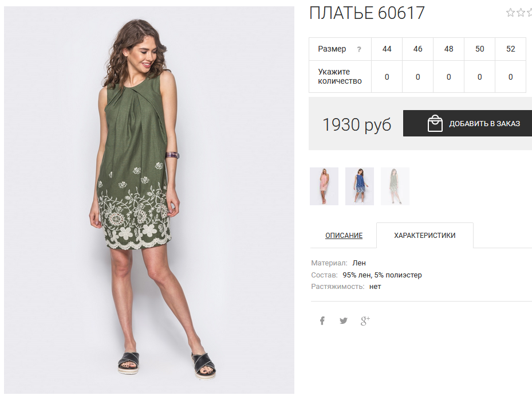Click the main green dress product photo

(x=149, y=200)
